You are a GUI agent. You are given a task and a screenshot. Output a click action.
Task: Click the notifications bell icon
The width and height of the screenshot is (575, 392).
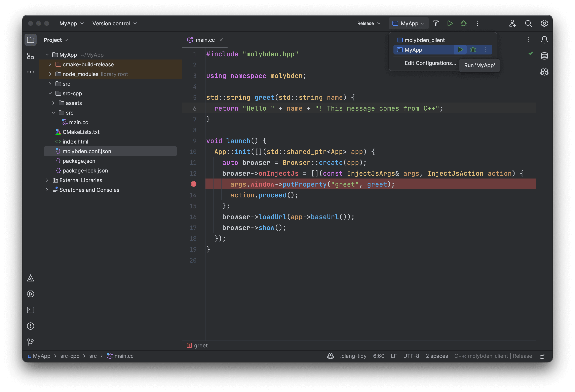coord(544,40)
